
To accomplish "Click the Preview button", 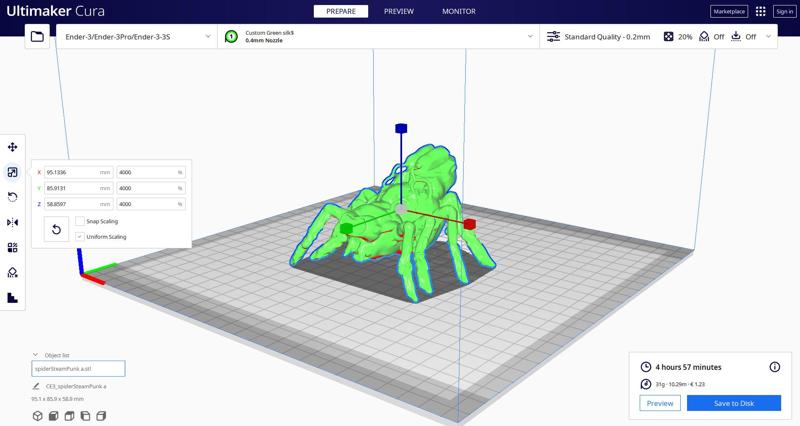I will (x=660, y=403).
